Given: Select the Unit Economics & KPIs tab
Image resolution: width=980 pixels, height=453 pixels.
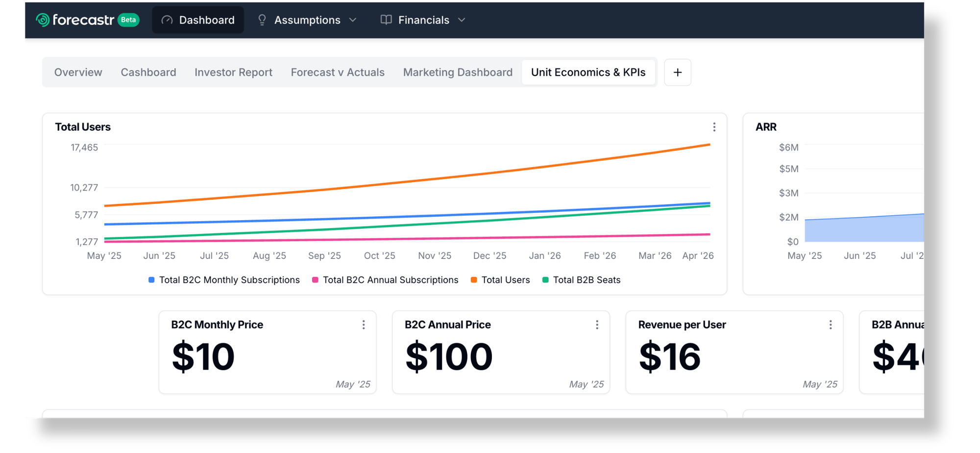Looking at the screenshot, I should point(588,72).
